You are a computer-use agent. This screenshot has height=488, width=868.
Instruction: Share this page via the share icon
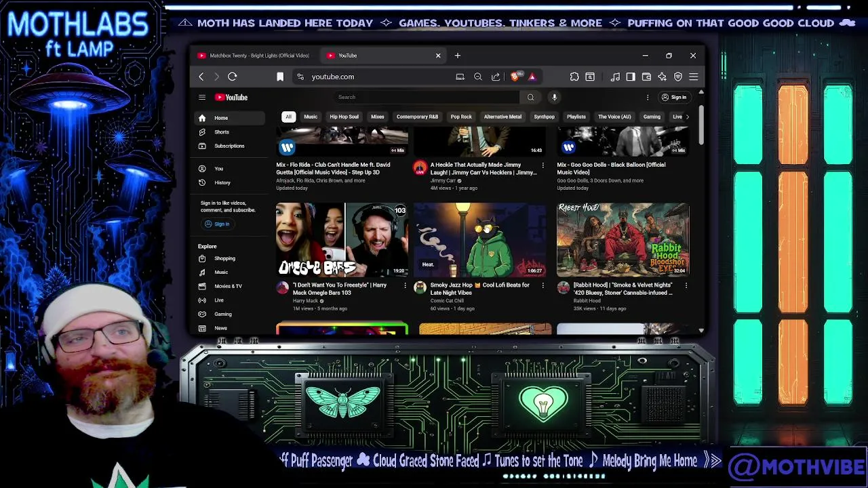tap(496, 77)
